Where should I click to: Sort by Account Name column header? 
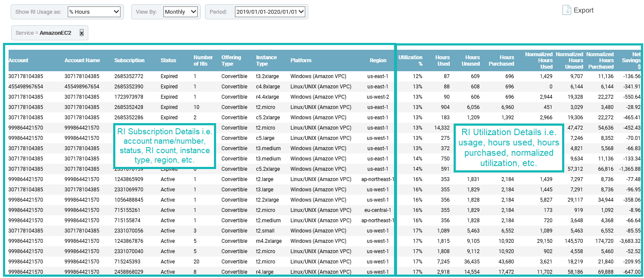click(82, 60)
